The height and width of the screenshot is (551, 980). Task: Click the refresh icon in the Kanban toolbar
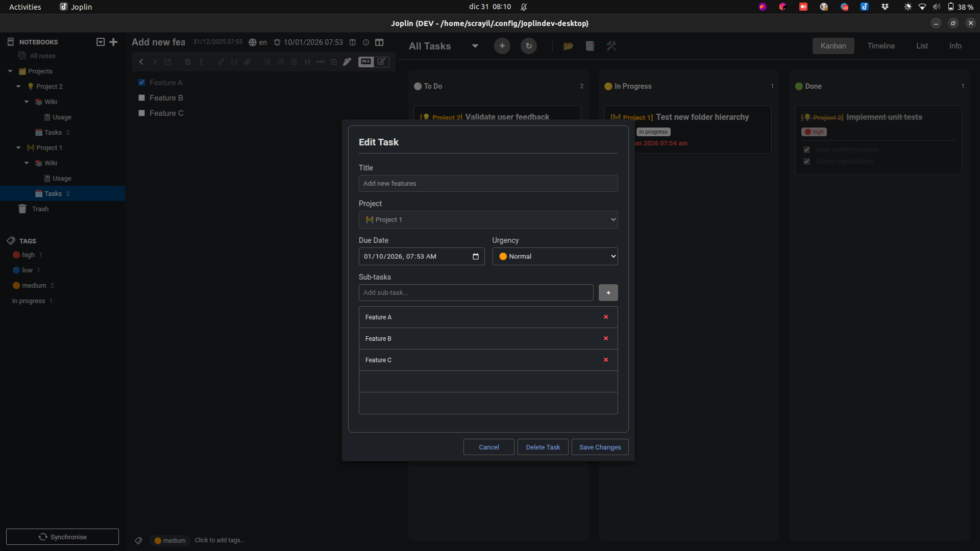pyautogui.click(x=529, y=46)
